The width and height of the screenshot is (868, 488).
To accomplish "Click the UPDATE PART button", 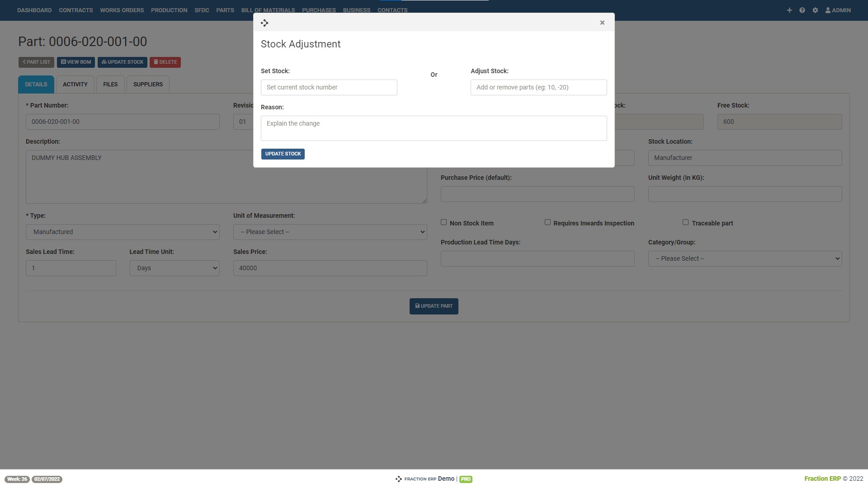I will [434, 305].
